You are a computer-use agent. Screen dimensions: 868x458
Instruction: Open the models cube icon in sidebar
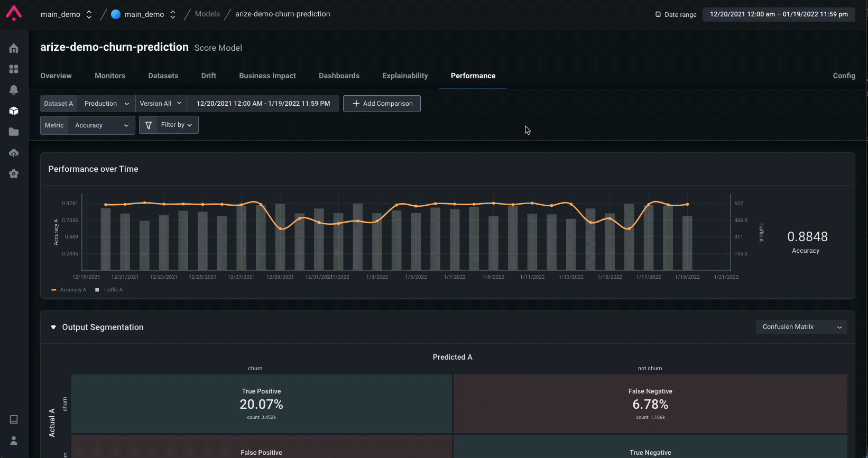pyautogui.click(x=14, y=111)
